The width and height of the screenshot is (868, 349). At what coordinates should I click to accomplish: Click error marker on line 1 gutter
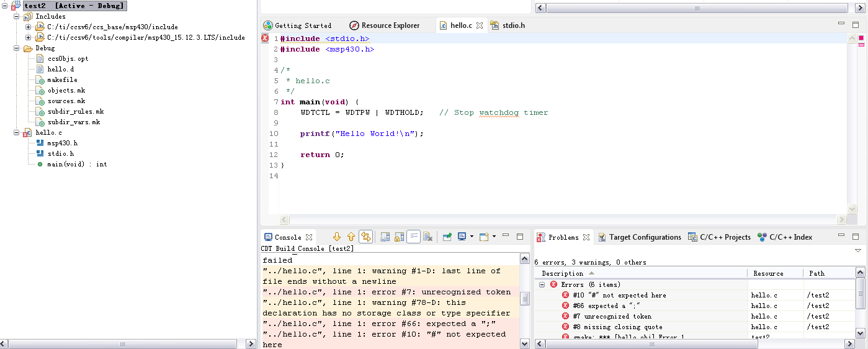tap(265, 39)
